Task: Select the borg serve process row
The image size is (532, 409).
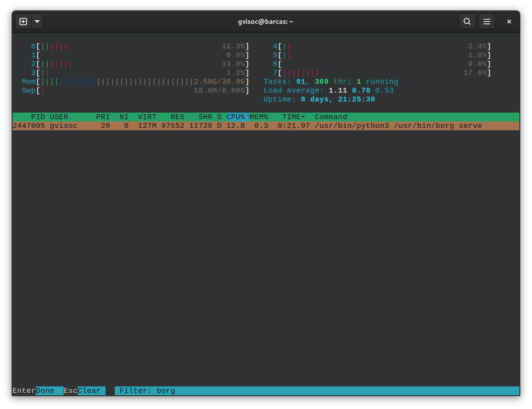Action: coord(266,126)
